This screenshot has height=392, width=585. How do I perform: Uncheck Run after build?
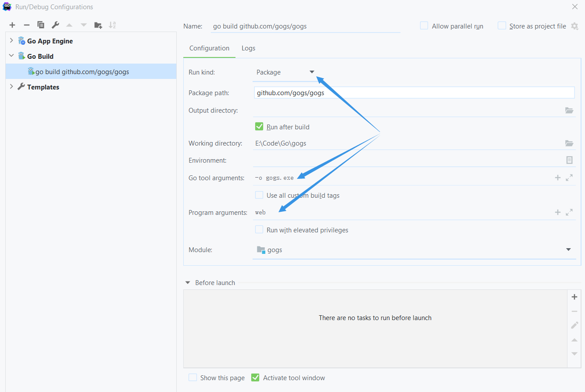tap(259, 127)
